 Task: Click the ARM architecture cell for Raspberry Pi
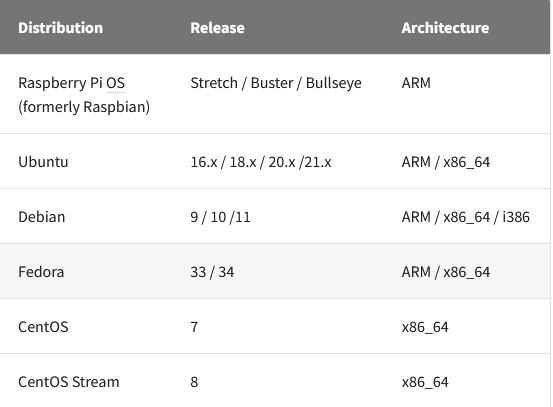(416, 83)
